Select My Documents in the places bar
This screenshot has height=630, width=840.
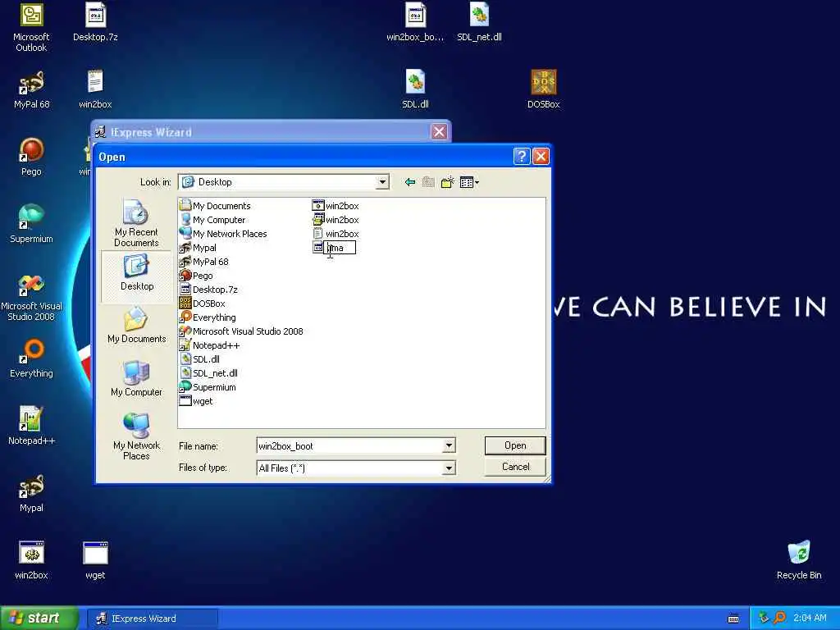[136, 325]
